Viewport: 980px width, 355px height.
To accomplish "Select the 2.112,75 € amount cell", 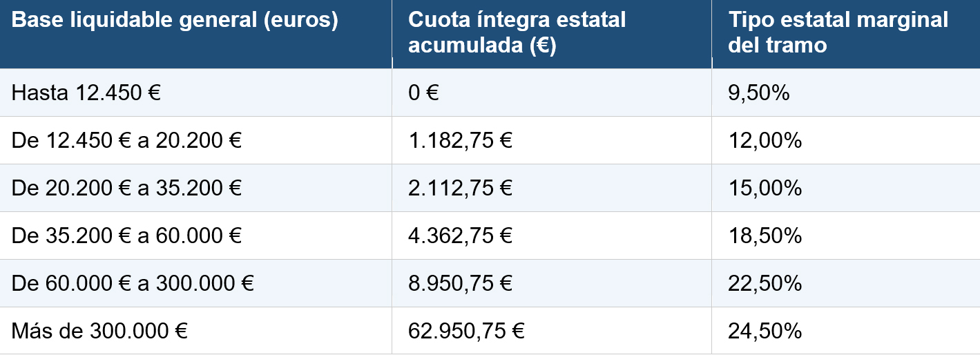I will (460, 188).
